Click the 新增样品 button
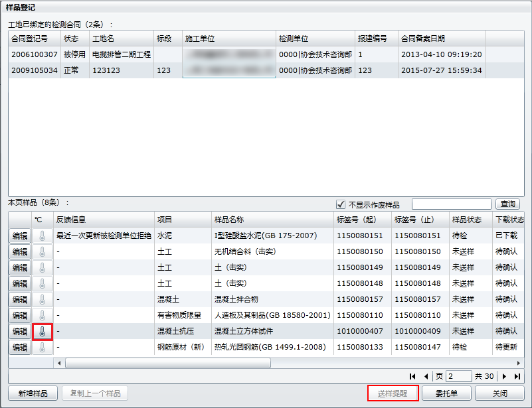The height and width of the screenshot is (408, 532). 33,393
